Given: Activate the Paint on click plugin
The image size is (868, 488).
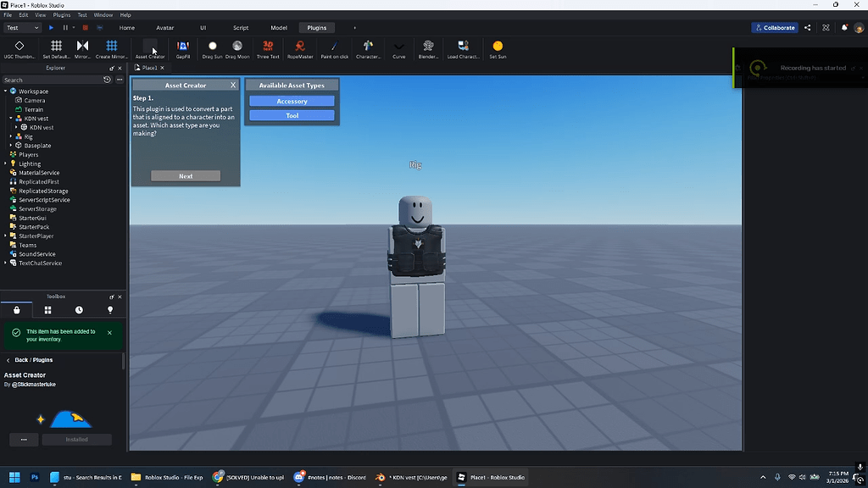Looking at the screenshot, I should click(334, 48).
